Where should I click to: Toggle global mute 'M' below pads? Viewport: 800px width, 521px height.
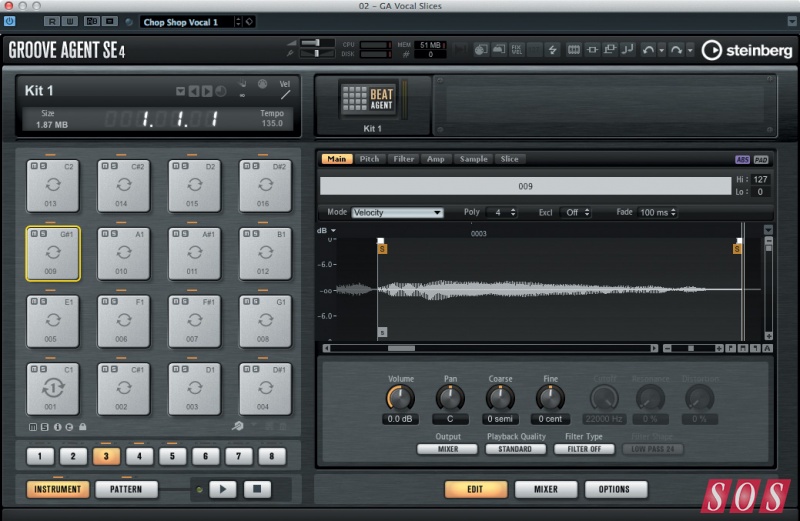[x=33, y=427]
